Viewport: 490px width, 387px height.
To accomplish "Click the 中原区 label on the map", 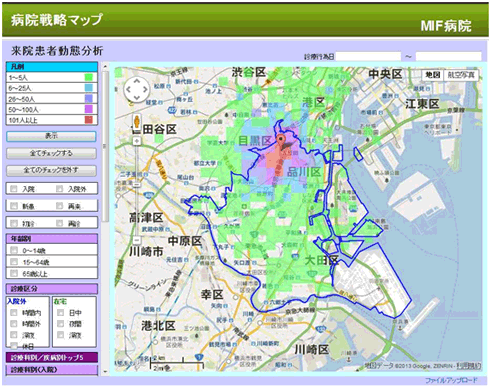I will [185, 241].
